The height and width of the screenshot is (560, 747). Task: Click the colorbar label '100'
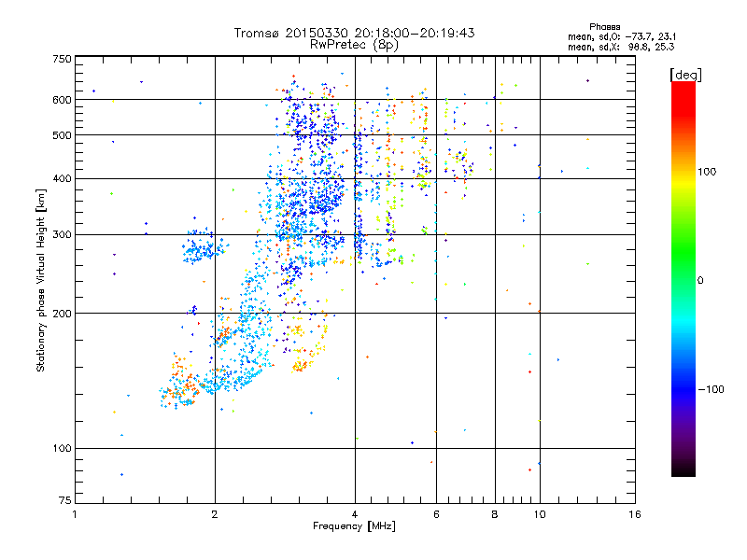click(x=707, y=172)
